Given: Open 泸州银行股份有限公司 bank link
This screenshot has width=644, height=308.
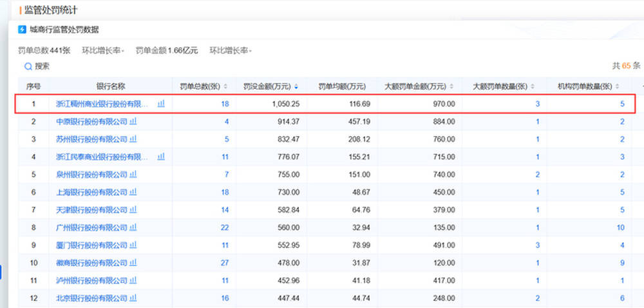Looking at the screenshot, I should (x=91, y=280).
